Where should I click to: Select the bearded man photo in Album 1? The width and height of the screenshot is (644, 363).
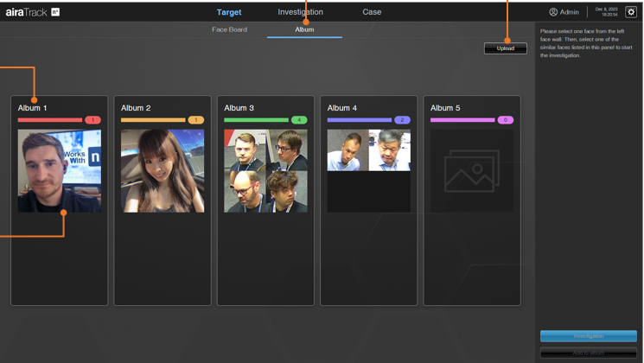click(x=60, y=171)
